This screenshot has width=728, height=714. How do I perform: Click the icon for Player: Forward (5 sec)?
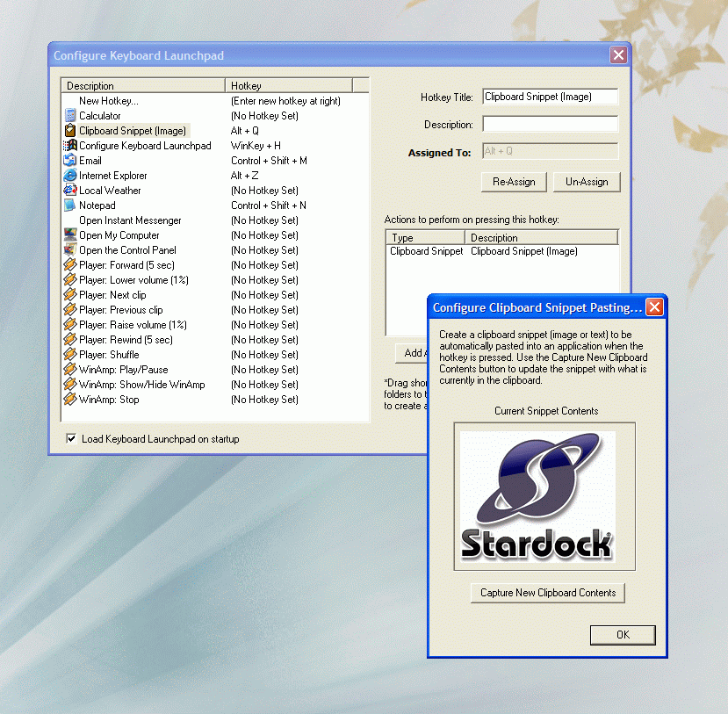pyautogui.click(x=70, y=265)
